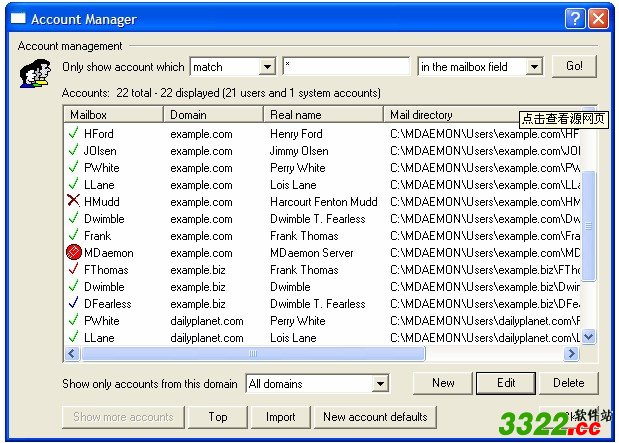619x443 pixels.
Task: Select 'dailyplanet.com' domain in the PWhite row
Action: pos(207,321)
